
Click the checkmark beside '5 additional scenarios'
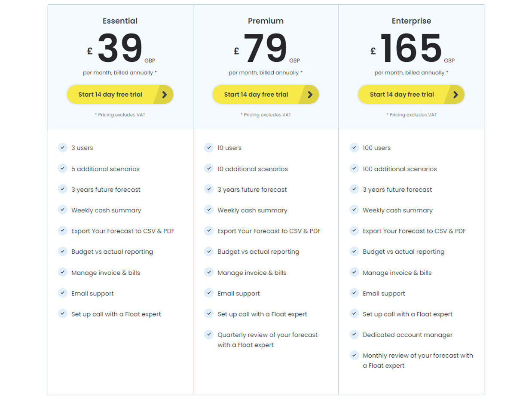[x=63, y=169]
